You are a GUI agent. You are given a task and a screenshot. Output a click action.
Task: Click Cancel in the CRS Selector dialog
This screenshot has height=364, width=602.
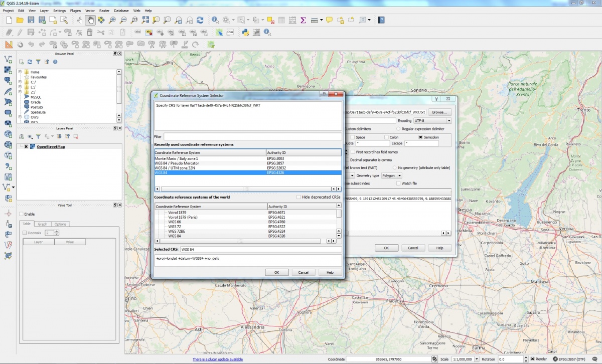point(303,272)
